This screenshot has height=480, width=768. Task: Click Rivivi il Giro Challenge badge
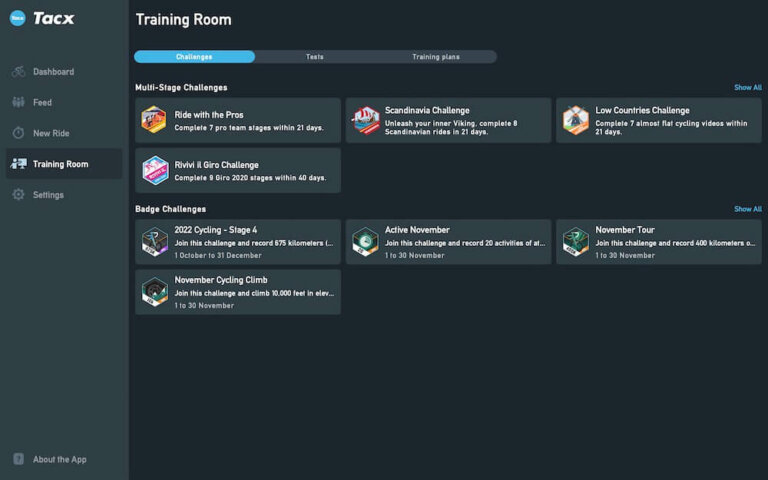154,170
